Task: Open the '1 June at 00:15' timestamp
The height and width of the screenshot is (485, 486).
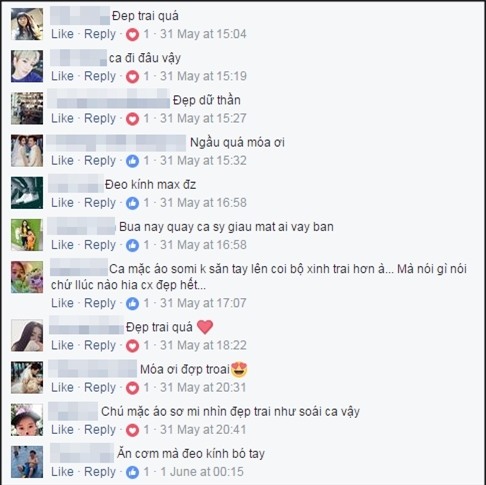Action: (202, 472)
